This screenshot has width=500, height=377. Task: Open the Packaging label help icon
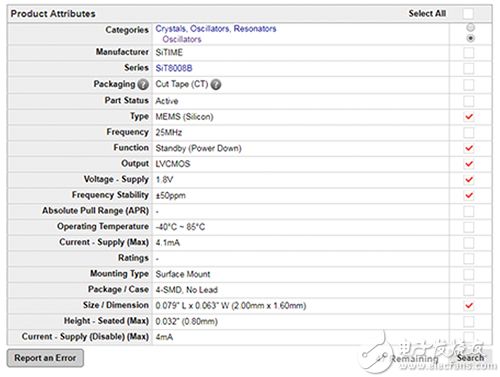(143, 84)
